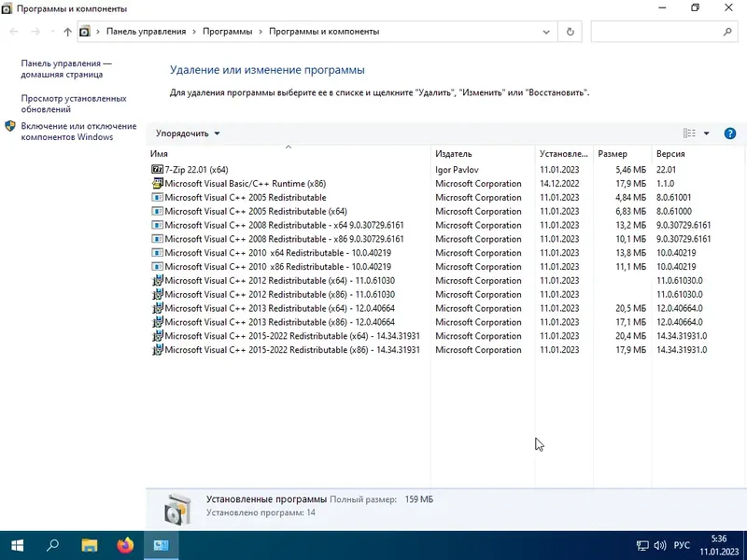
Task: Click the volume icon in the tray
Action: [x=659, y=545]
